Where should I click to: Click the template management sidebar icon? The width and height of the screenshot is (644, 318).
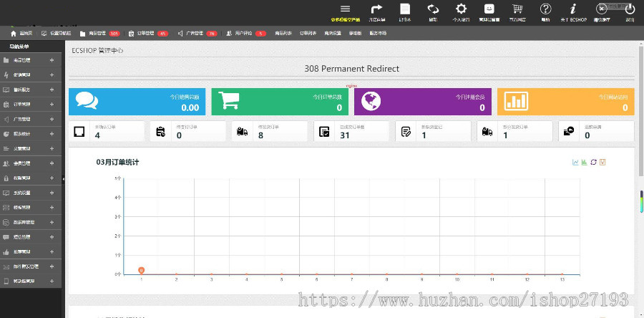coord(6,208)
